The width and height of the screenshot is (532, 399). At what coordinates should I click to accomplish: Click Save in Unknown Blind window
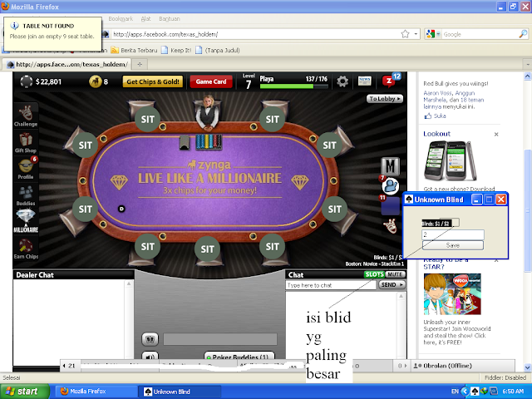453,245
